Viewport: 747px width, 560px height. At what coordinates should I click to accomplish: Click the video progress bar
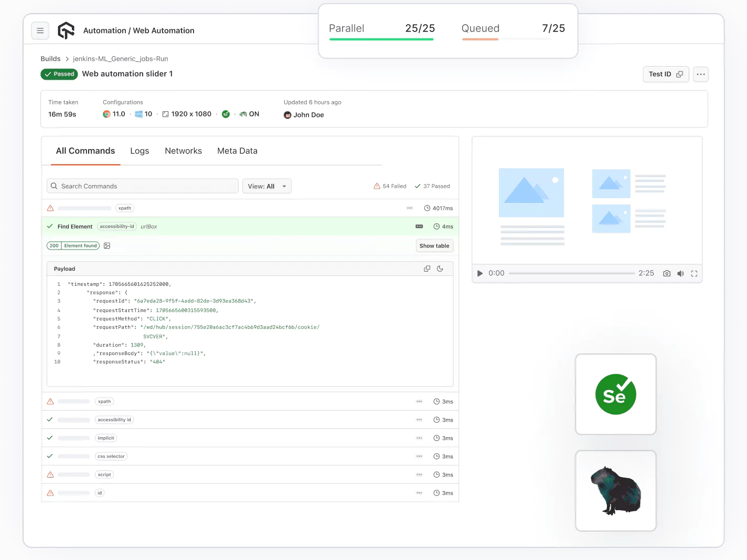(x=571, y=273)
